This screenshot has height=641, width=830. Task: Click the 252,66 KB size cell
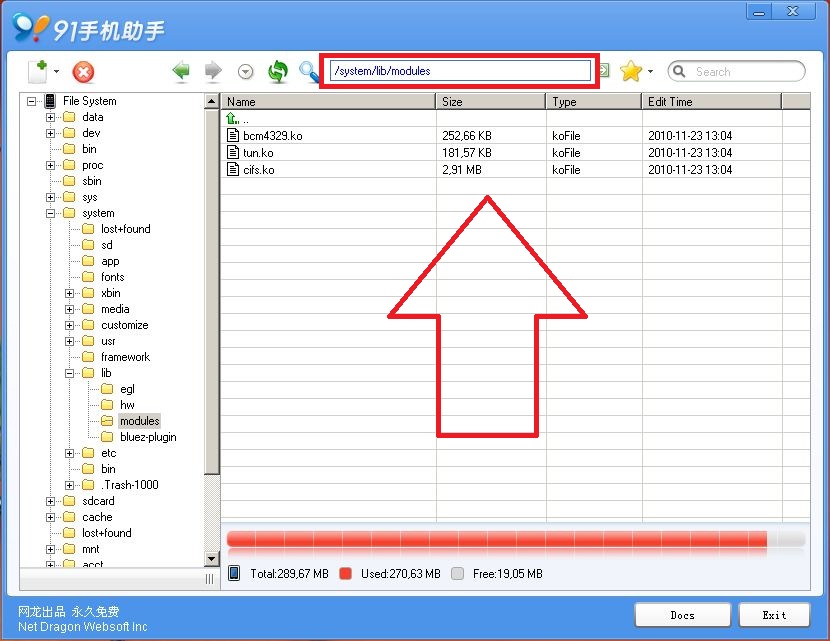coord(467,136)
